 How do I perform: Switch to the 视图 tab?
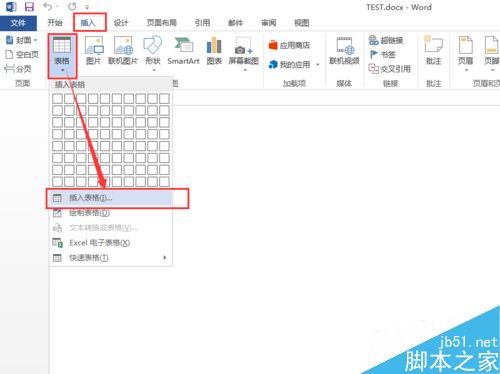[x=302, y=23]
